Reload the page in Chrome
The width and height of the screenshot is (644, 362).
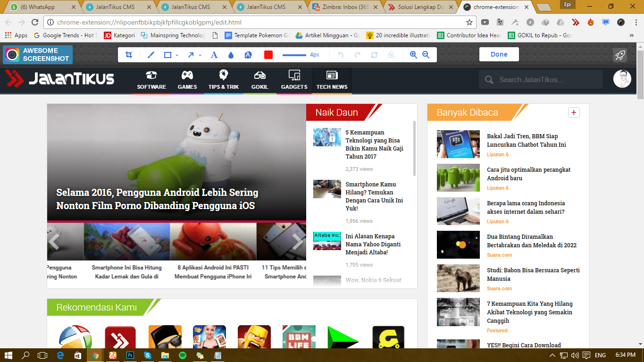click(35, 22)
